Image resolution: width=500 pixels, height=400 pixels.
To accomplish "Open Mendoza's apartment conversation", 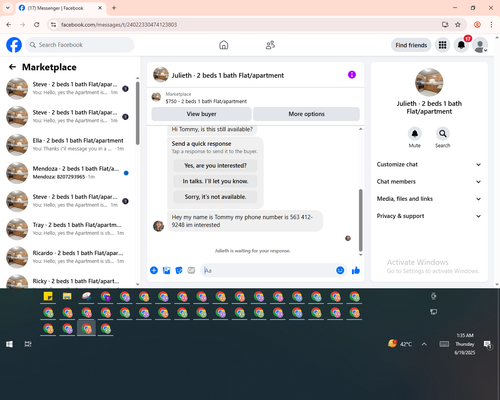I will coord(68,173).
